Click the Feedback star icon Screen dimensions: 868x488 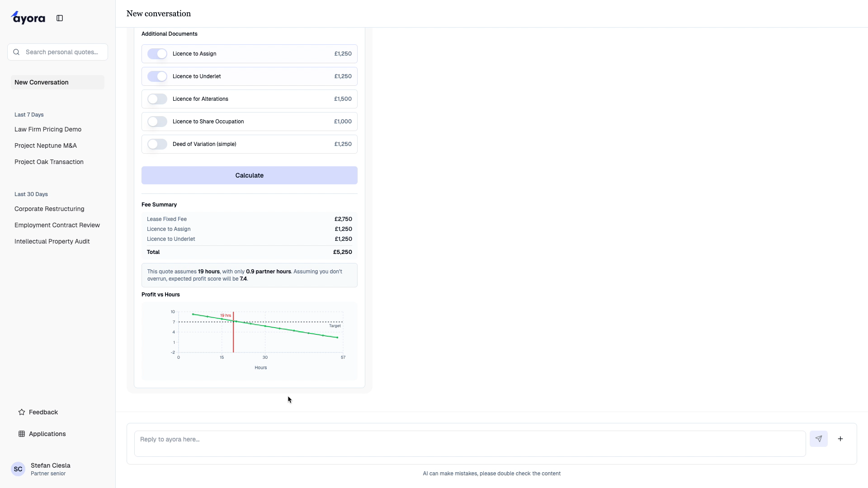[x=22, y=412]
